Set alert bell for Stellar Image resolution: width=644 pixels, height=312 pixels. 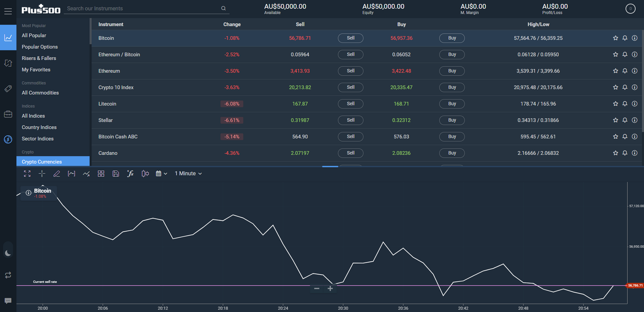(625, 120)
